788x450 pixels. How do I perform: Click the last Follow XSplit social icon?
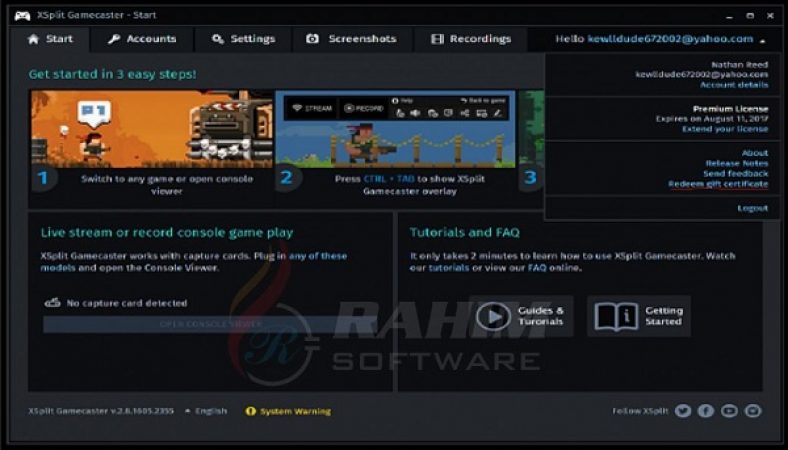tap(753, 411)
